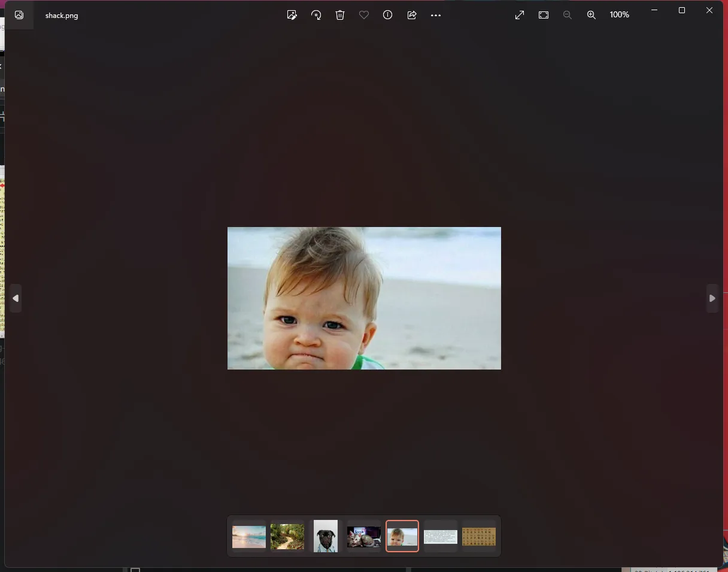This screenshot has height=572, width=728.
Task: Open the Edit image tool
Action: (x=292, y=15)
